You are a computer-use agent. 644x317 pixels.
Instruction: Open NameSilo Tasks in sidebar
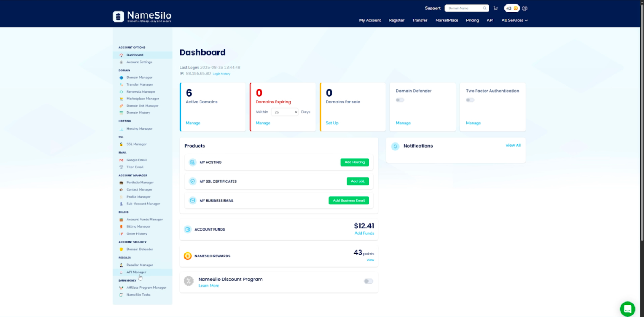(138, 295)
